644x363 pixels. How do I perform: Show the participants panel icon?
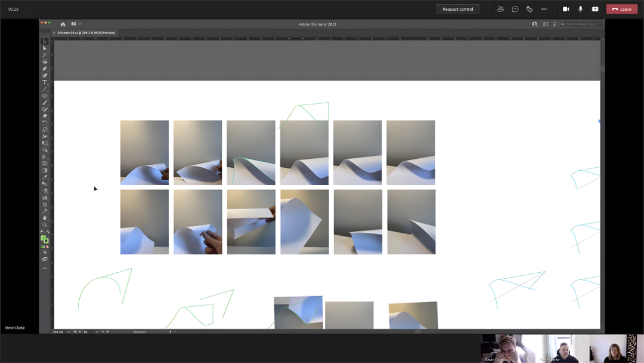coord(500,9)
